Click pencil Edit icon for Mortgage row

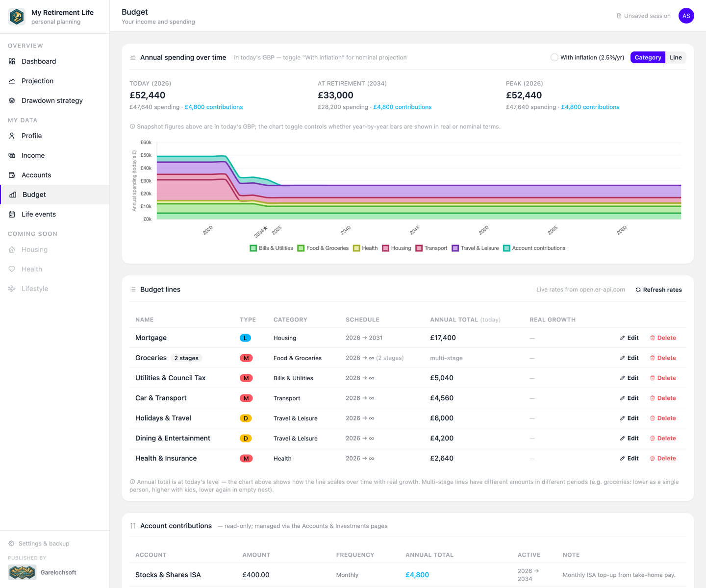pos(622,338)
